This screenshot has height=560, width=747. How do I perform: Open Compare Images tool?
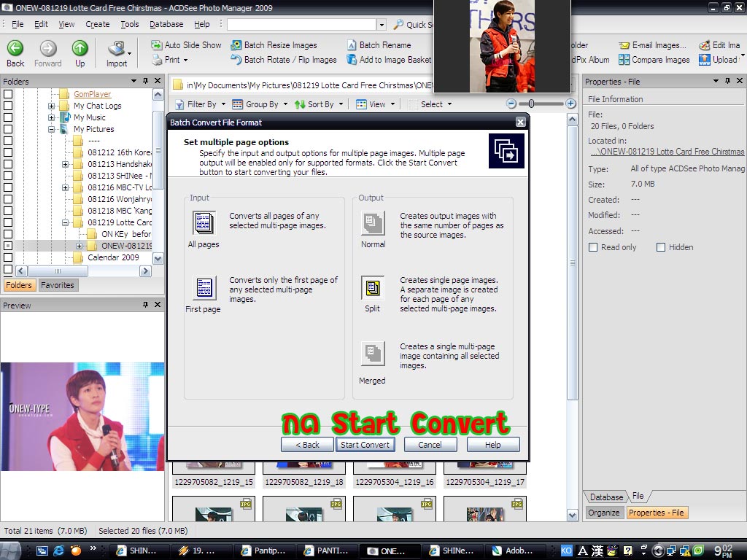tap(654, 60)
